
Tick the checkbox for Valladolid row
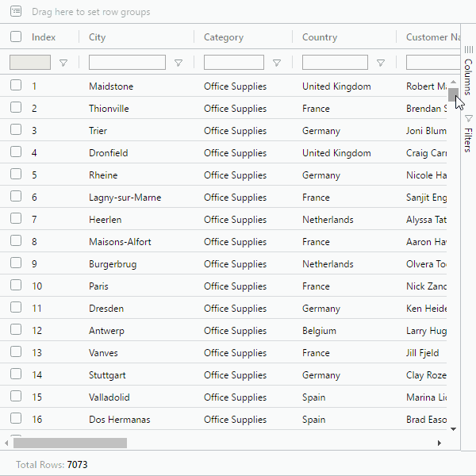pyautogui.click(x=16, y=397)
